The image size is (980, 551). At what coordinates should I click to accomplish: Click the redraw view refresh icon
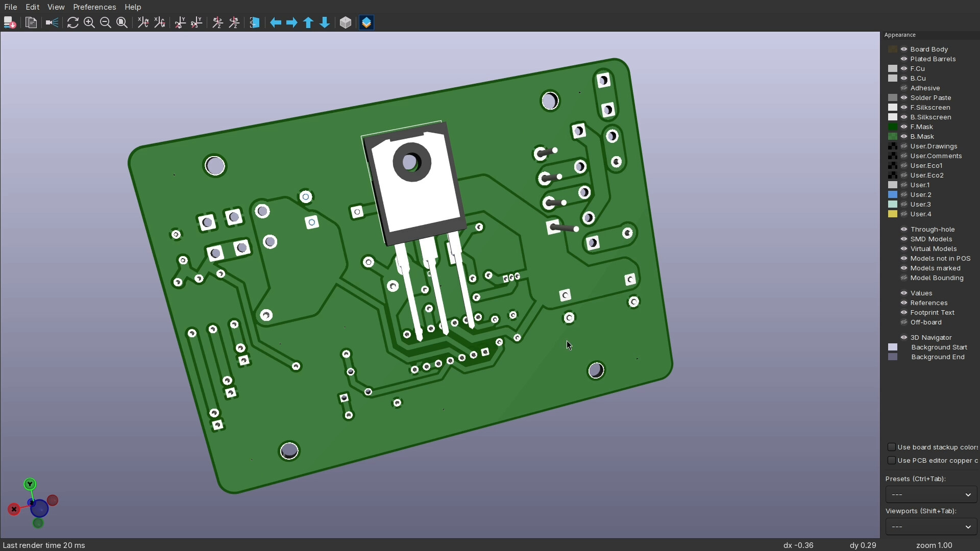pyautogui.click(x=73, y=22)
